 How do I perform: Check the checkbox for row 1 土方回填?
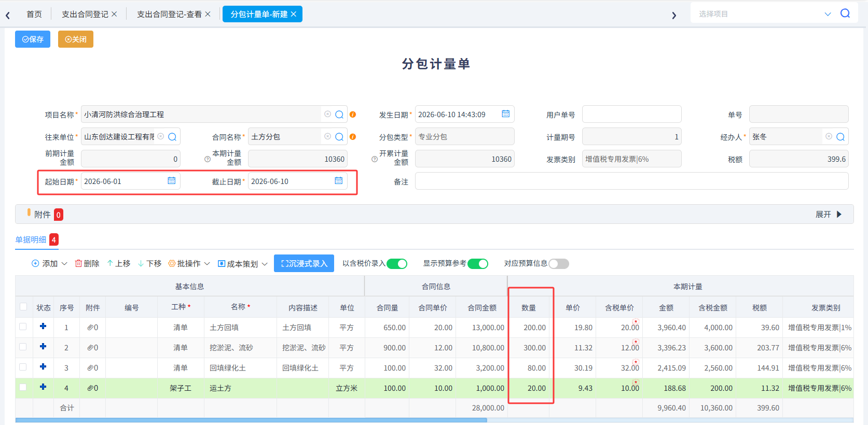tap(23, 327)
